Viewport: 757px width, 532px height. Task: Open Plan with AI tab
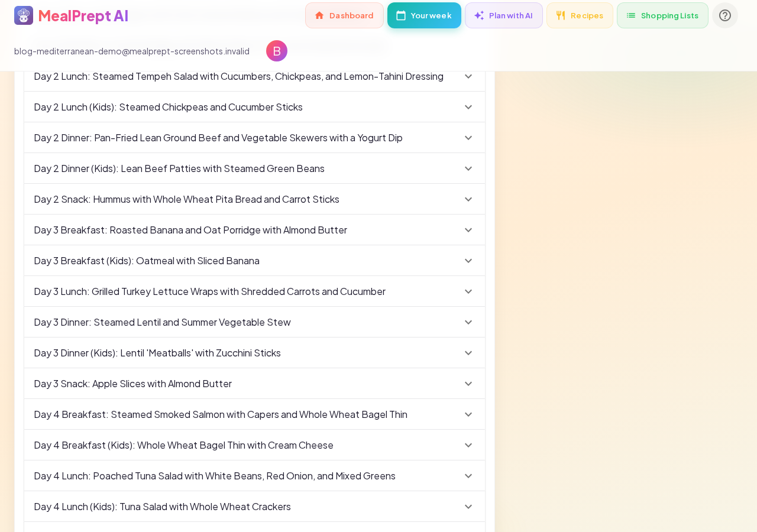504,15
